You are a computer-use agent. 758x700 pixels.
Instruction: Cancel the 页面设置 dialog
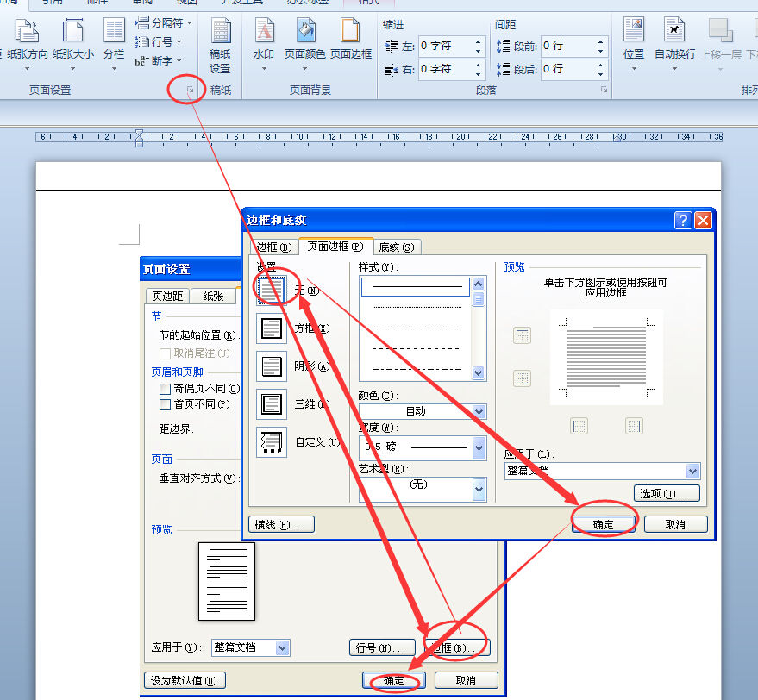467,681
